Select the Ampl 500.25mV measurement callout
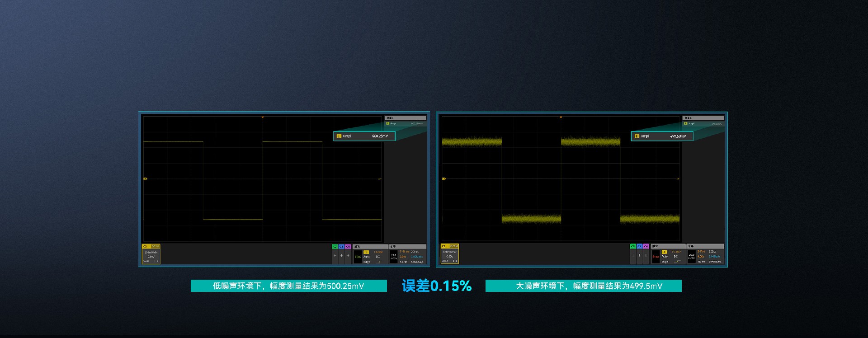868x338 pixels. pos(364,136)
